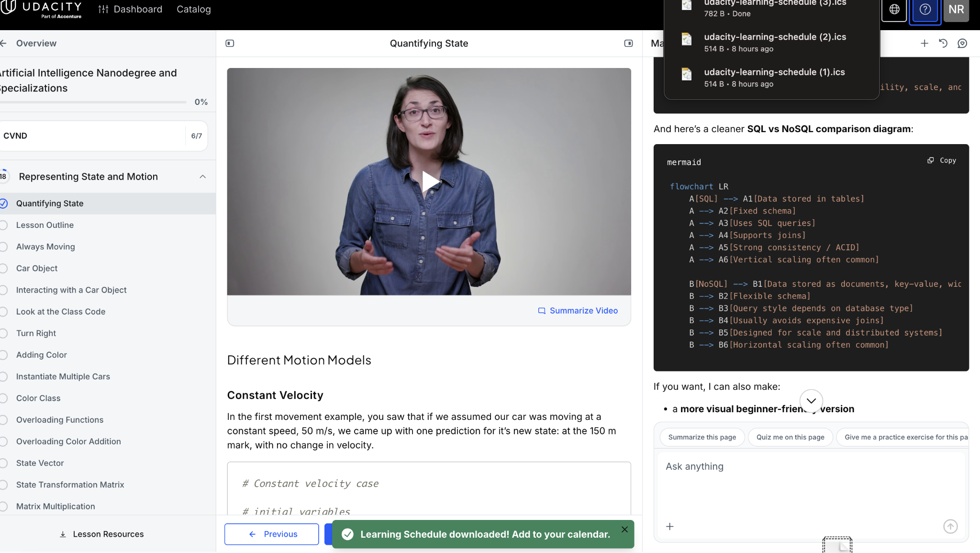This screenshot has width=980, height=553.
Task: Toggle the left sidebar panel icon
Action: 230,43
